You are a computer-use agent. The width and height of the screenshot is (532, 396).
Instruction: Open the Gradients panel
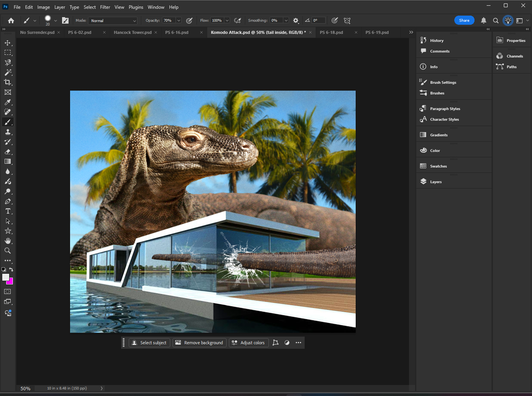click(439, 134)
